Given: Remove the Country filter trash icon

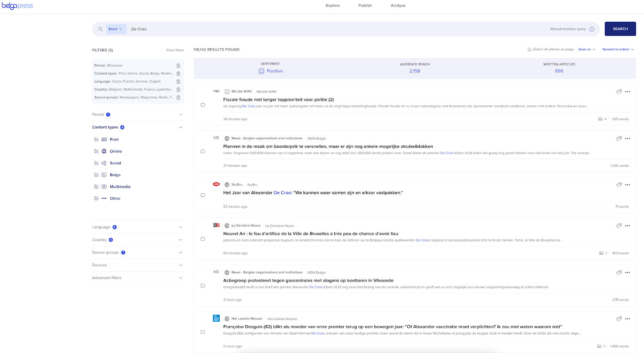Looking at the screenshot, I should 178,89.
